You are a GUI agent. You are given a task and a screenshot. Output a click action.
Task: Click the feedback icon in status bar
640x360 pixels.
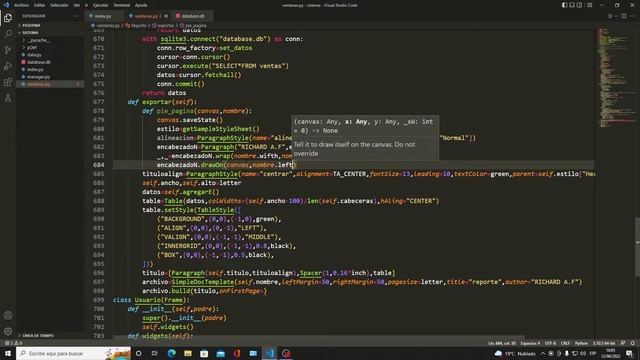pyautogui.click(x=623, y=343)
